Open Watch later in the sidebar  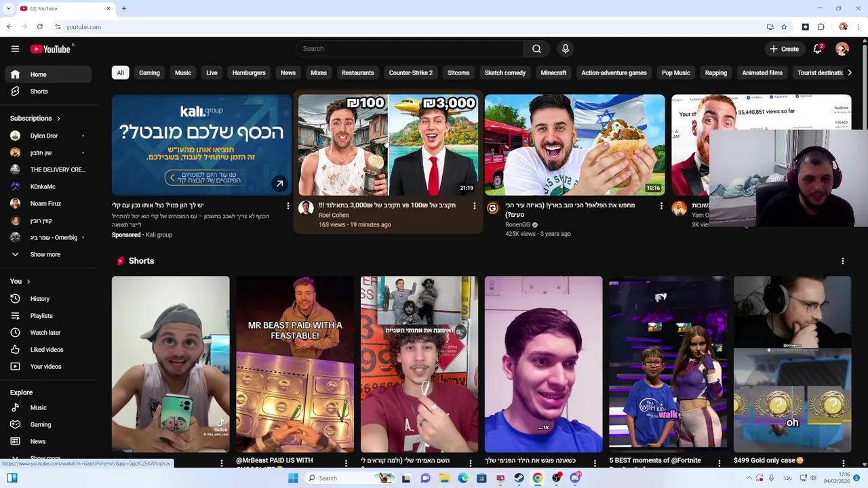(47, 333)
